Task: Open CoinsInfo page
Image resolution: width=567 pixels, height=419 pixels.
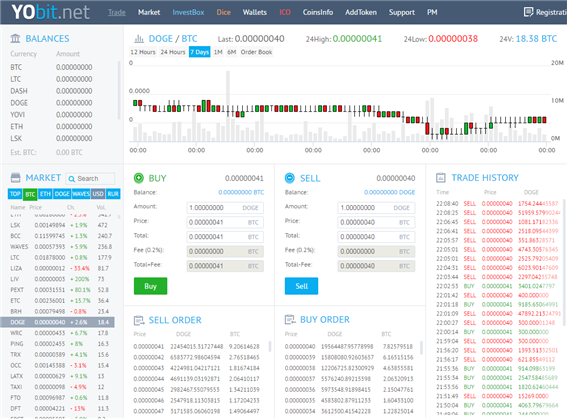Action: (x=318, y=12)
